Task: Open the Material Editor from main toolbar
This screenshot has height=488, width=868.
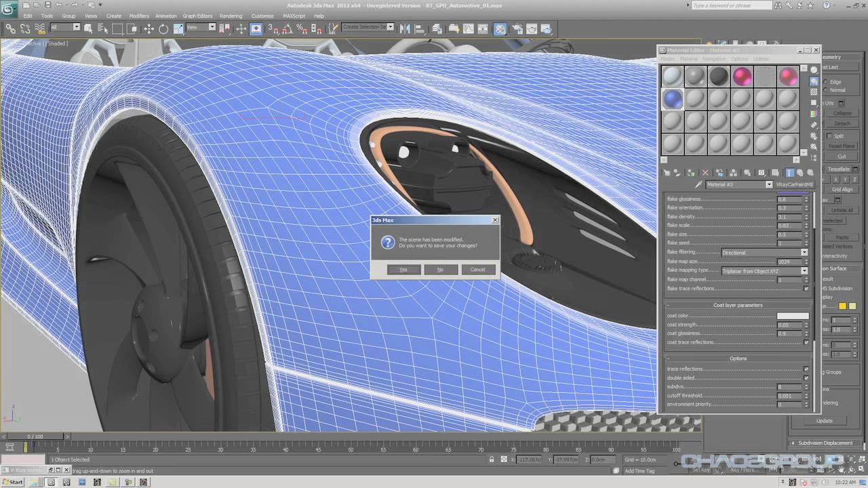Action: click(500, 28)
